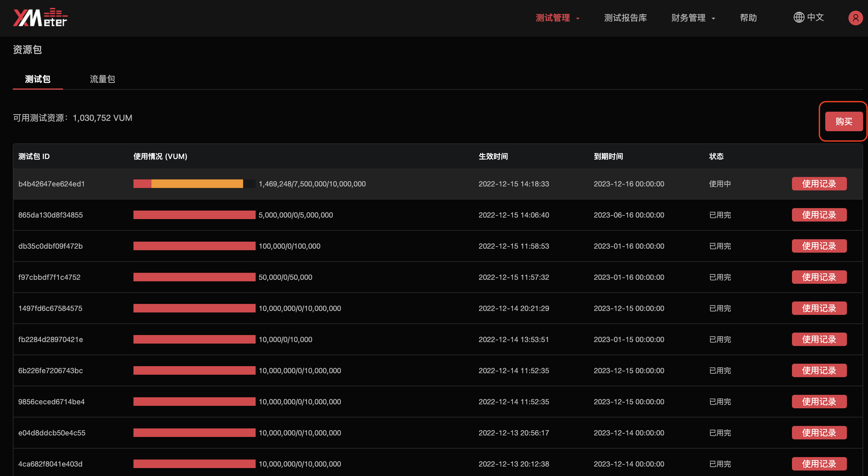Click effective time 2022-12-15 14:18:33
The height and width of the screenshot is (476, 868).
tap(514, 184)
